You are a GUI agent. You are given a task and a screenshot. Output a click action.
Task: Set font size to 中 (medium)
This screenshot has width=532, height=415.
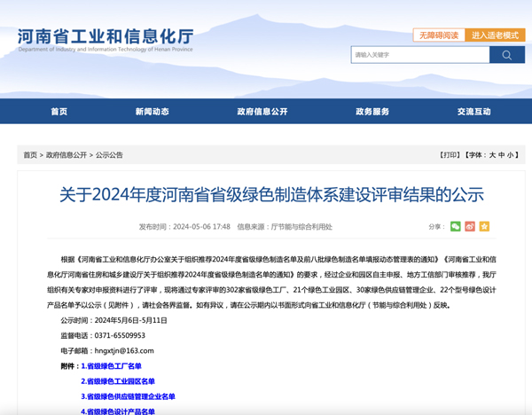503,155
